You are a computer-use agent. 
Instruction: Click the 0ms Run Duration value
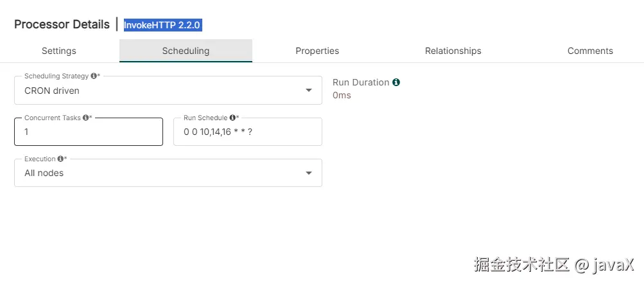[342, 96]
